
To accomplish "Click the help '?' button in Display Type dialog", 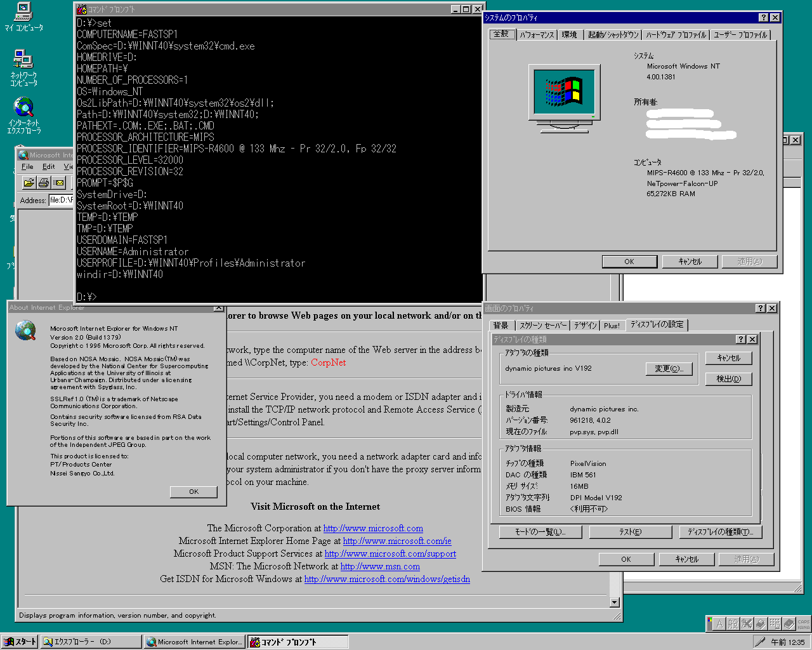I will point(741,340).
